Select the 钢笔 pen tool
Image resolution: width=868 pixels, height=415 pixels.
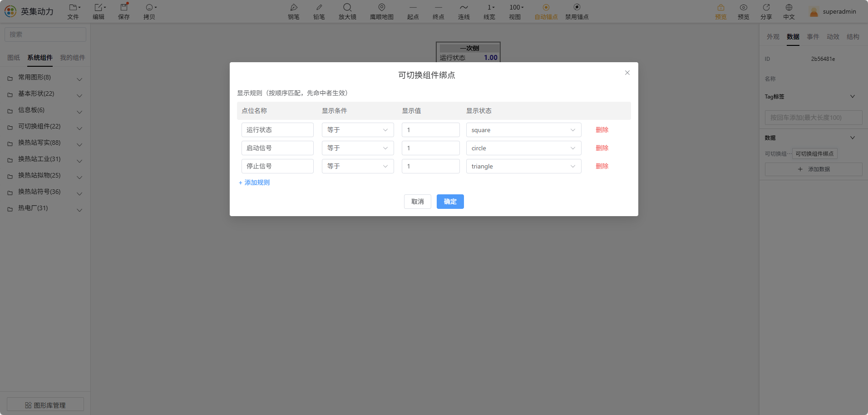(x=294, y=11)
